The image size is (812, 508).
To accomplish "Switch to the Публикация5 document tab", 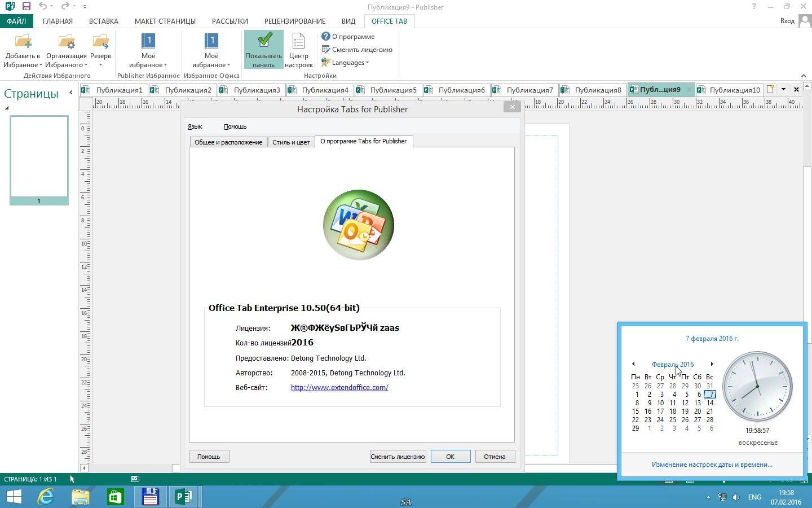I will pyautogui.click(x=387, y=90).
